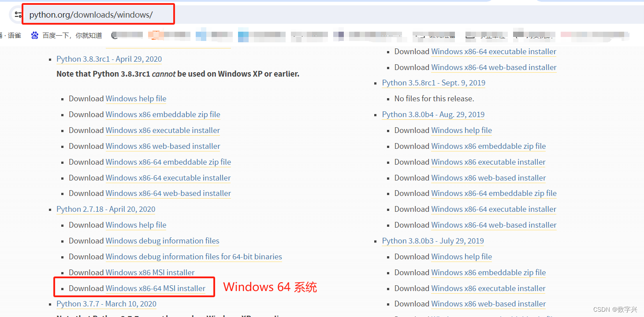Image resolution: width=644 pixels, height=317 pixels.
Task: Get x86-64 embeddable zip file for Python 3.8.3rc1
Action: (168, 162)
